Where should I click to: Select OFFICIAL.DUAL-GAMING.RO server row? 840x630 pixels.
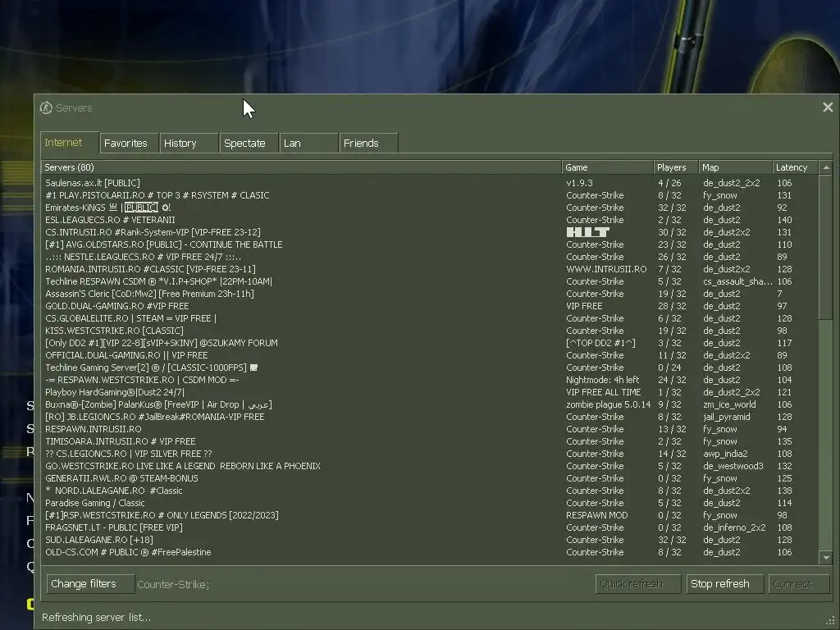(x=430, y=355)
